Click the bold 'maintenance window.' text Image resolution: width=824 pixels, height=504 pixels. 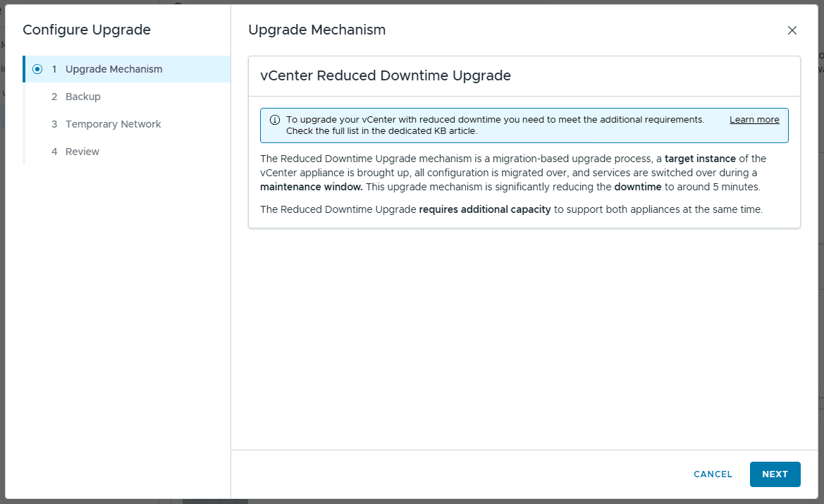[x=311, y=187]
